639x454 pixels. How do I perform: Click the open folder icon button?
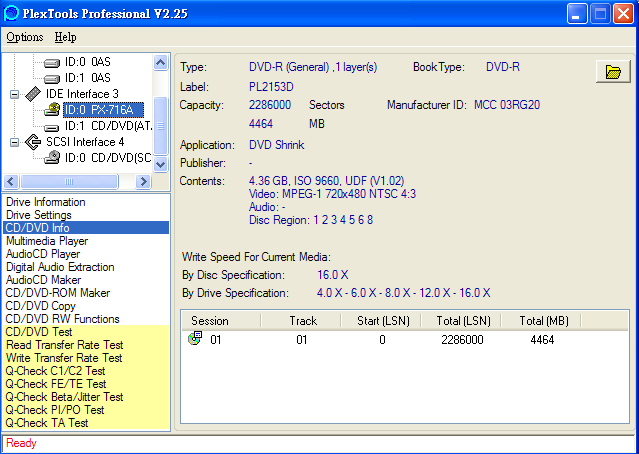pyautogui.click(x=613, y=72)
